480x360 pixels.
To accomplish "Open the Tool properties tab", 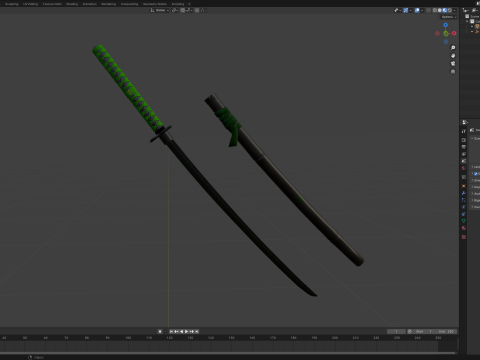I will [x=464, y=131].
